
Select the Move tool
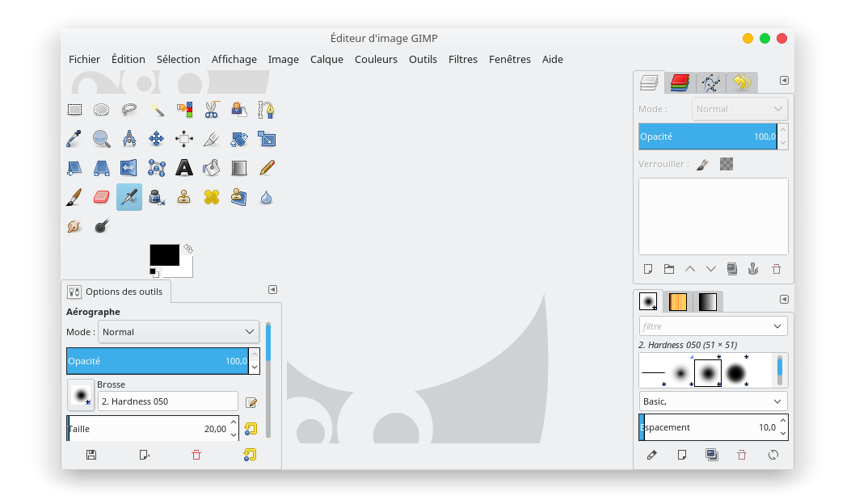click(x=156, y=139)
